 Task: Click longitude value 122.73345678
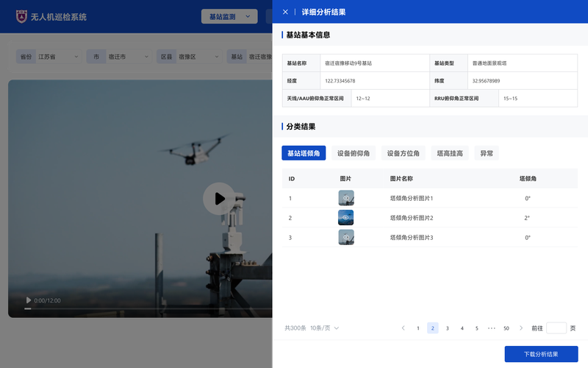pyautogui.click(x=340, y=81)
